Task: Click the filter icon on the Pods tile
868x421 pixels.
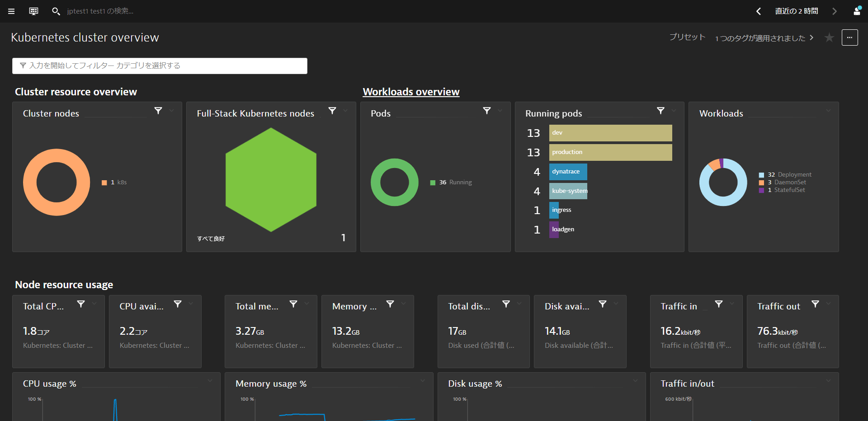Action: [487, 110]
